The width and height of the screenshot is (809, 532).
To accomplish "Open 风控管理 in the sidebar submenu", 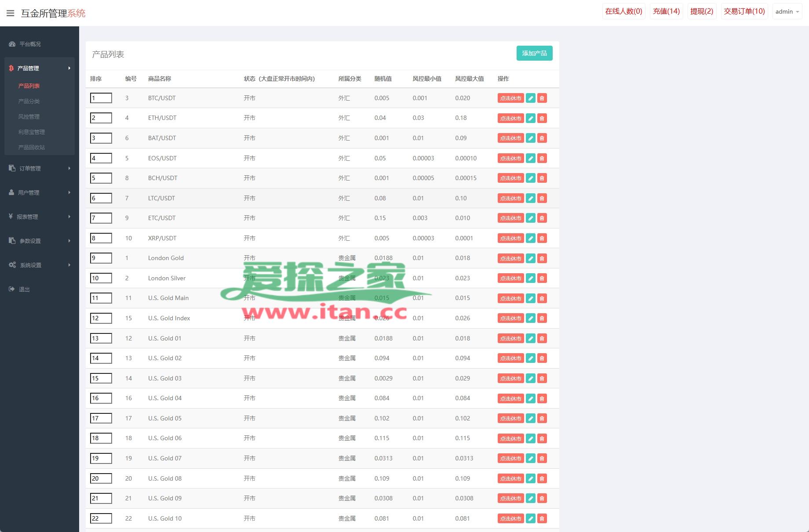I will (x=29, y=116).
